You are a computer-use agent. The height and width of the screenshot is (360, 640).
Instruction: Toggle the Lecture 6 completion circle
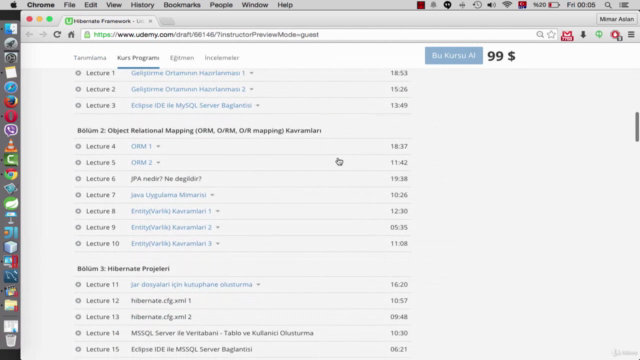pos(78,179)
